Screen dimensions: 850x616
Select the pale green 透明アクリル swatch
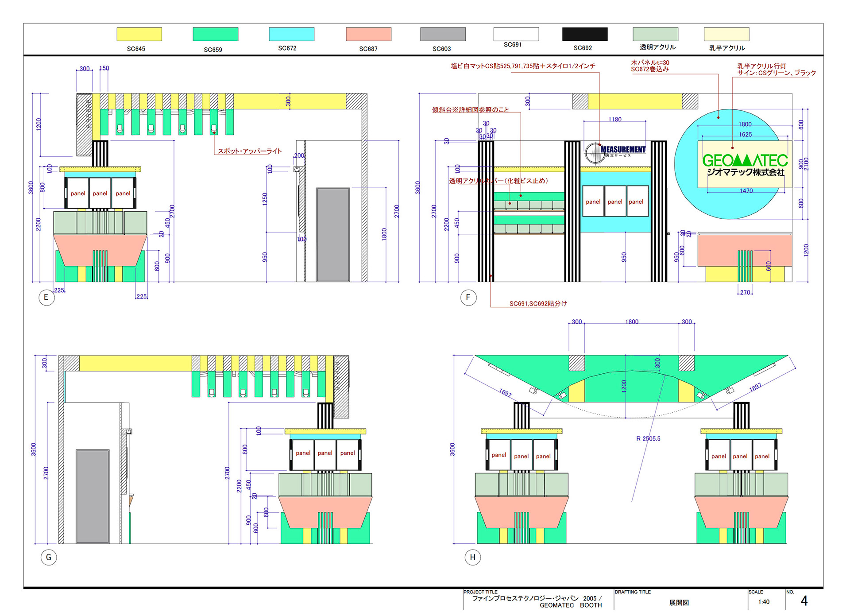point(655,34)
